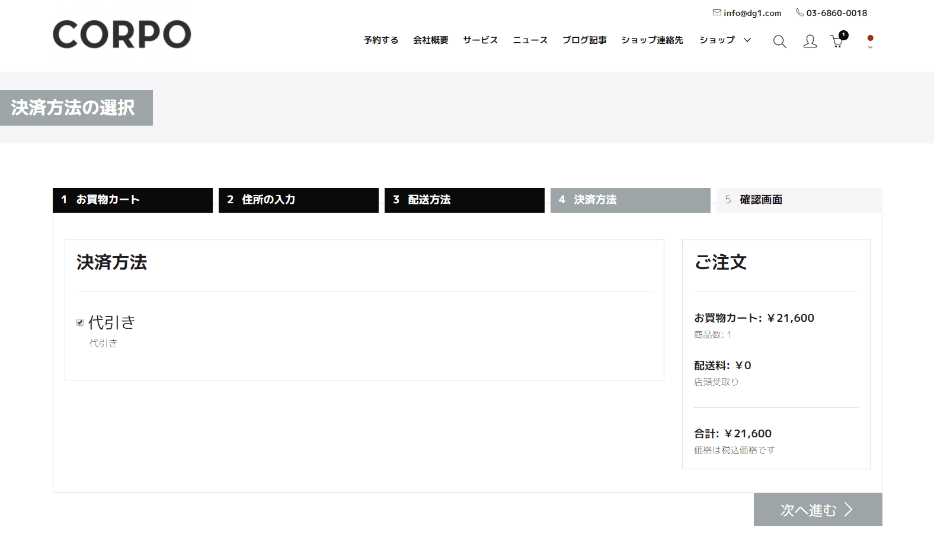
Task: Click the CORPO logo
Action: pyautogui.click(x=122, y=34)
